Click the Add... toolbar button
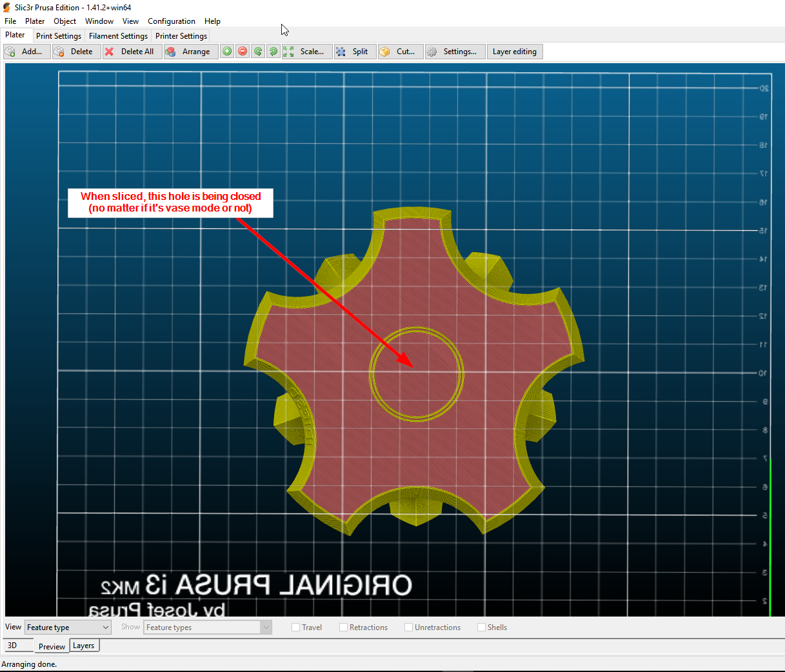 point(26,52)
